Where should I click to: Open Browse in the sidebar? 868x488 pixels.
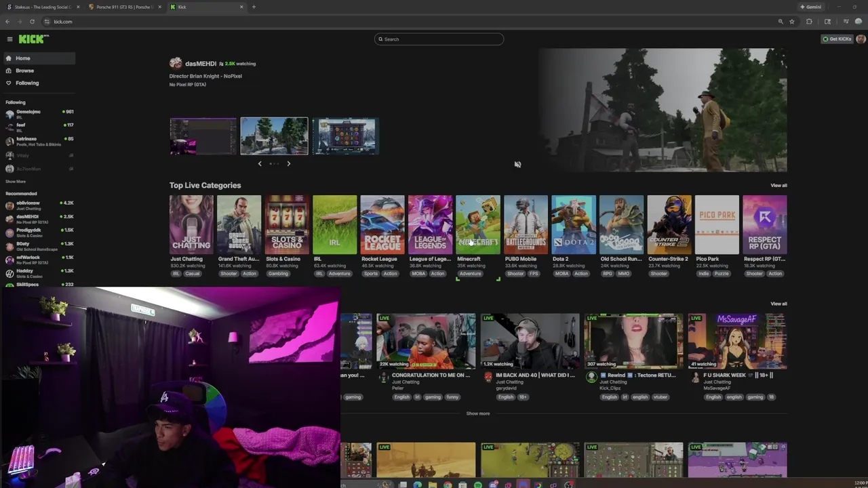[38, 70]
